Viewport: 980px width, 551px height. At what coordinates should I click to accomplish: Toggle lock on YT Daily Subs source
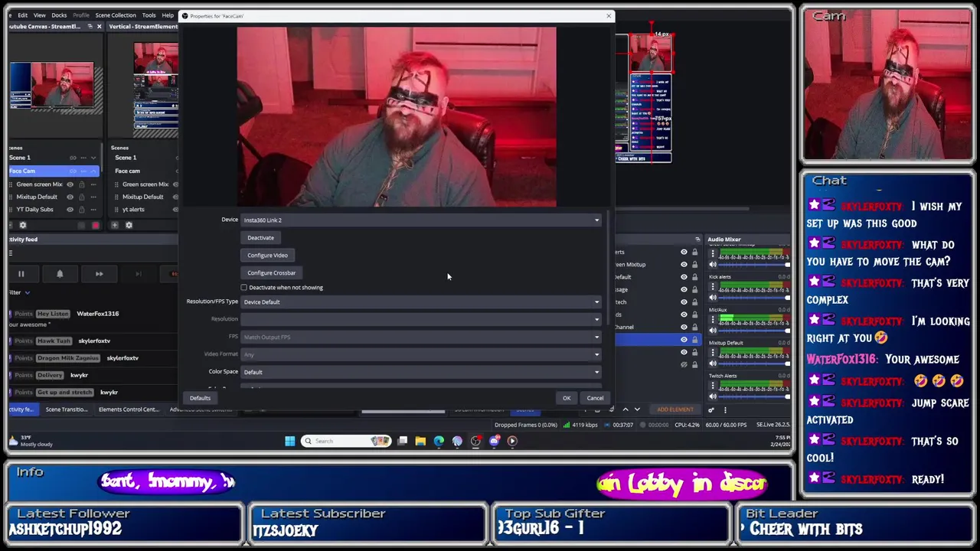[x=81, y=209]
